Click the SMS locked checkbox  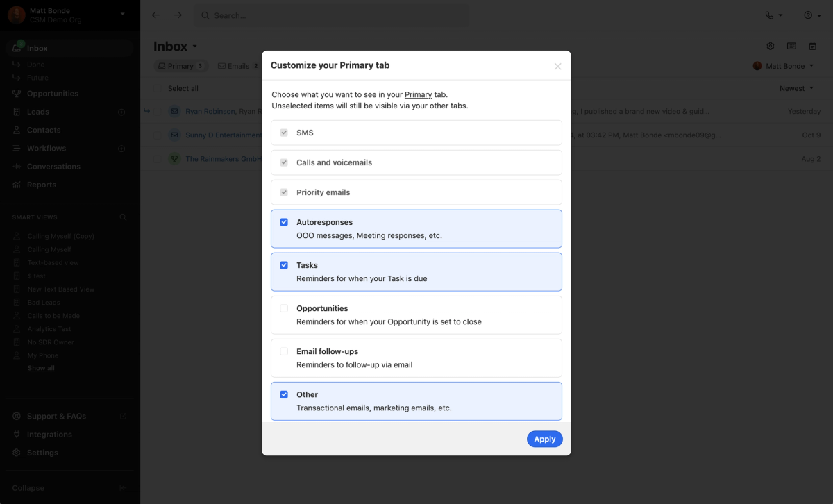point(284,133)
